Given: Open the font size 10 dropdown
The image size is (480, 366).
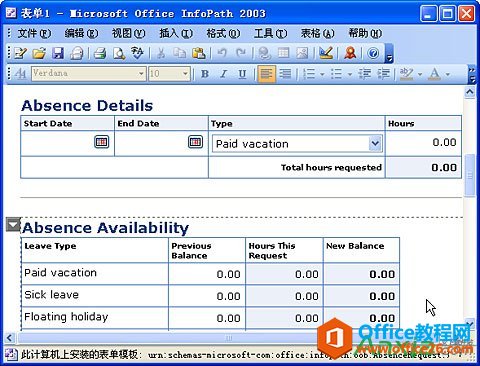Looking at the screenshot, I should 185,74.
